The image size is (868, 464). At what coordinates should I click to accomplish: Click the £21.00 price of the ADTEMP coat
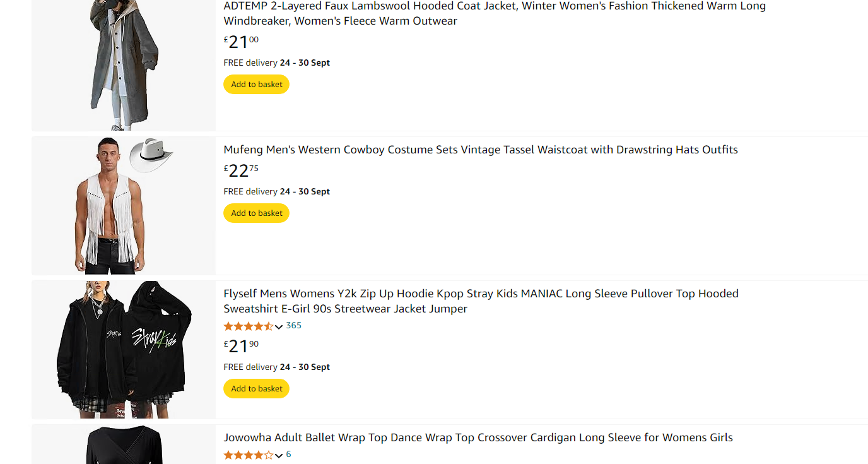[241, 42]
